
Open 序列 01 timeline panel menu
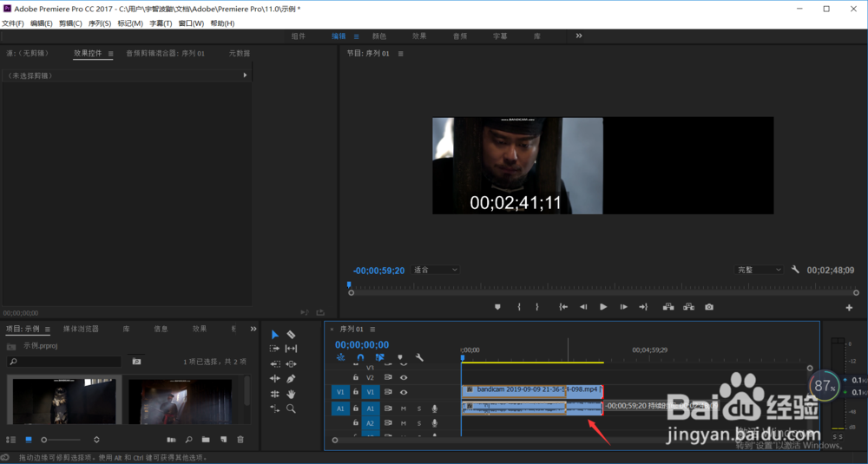click(372, 329)
